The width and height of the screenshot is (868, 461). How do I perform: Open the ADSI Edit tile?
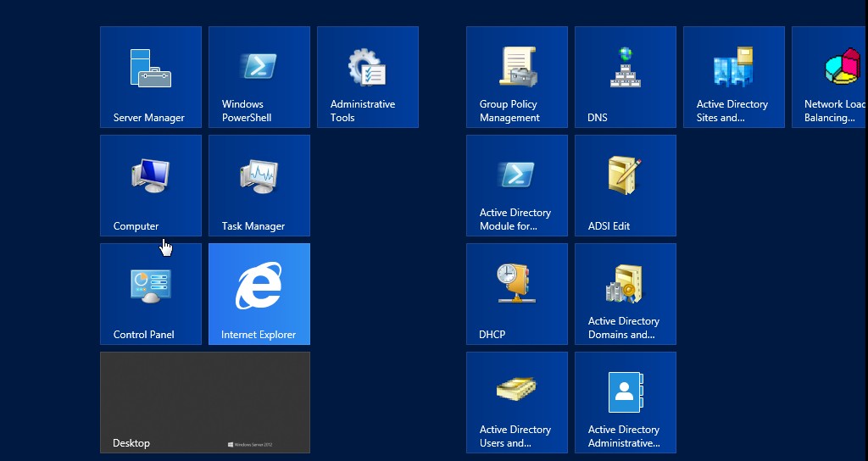tap(626, 186)
